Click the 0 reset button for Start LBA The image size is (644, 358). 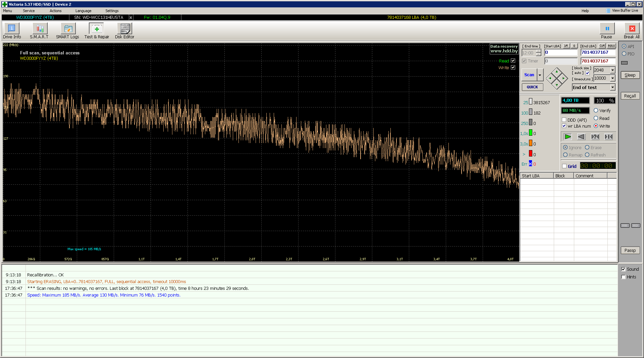[574, 46]
